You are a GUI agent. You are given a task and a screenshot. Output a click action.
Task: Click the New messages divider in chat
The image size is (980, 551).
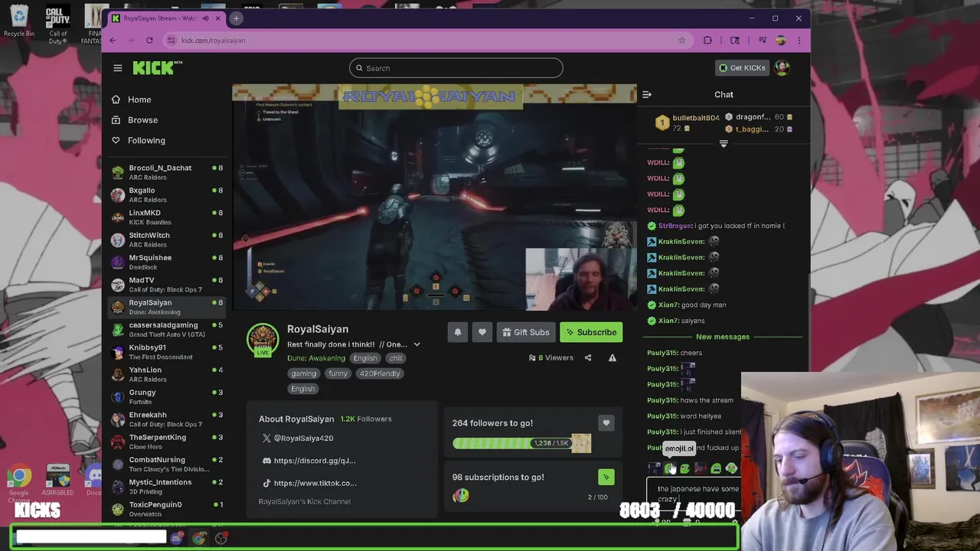tap(723, 337)
